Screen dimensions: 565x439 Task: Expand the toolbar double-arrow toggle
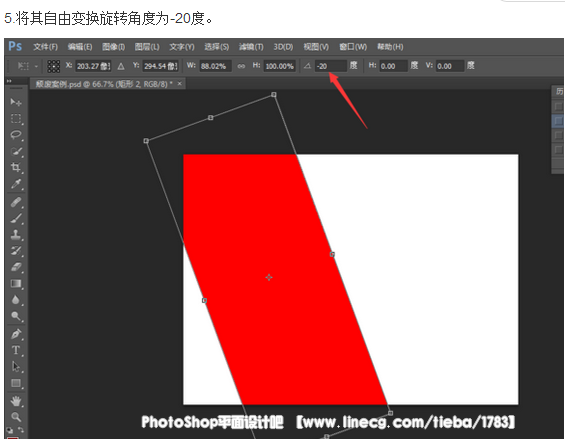(x=9, y=81)
